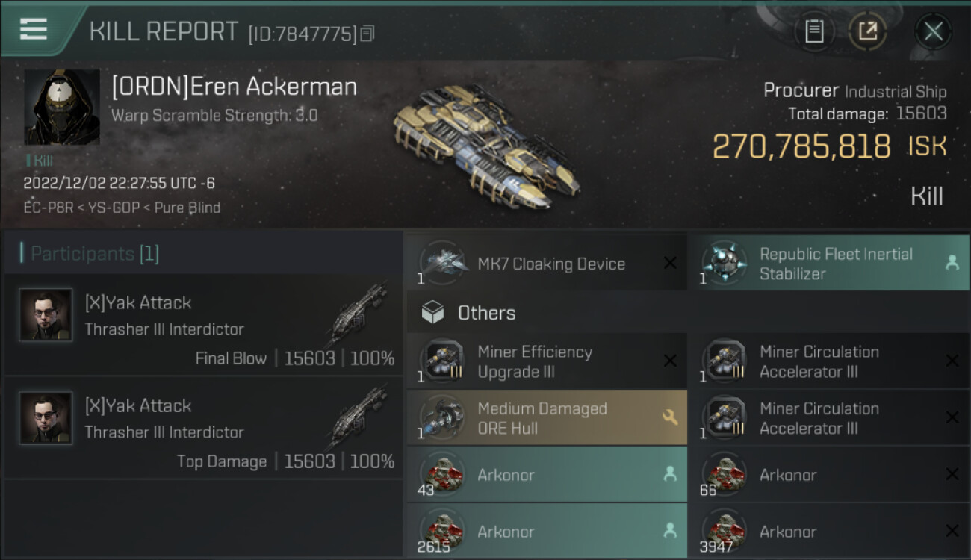Image resolution: width=971 pixels, height=560 pixels.
Task: Collapse the Others cargo section
Action: tap(486, 313)
